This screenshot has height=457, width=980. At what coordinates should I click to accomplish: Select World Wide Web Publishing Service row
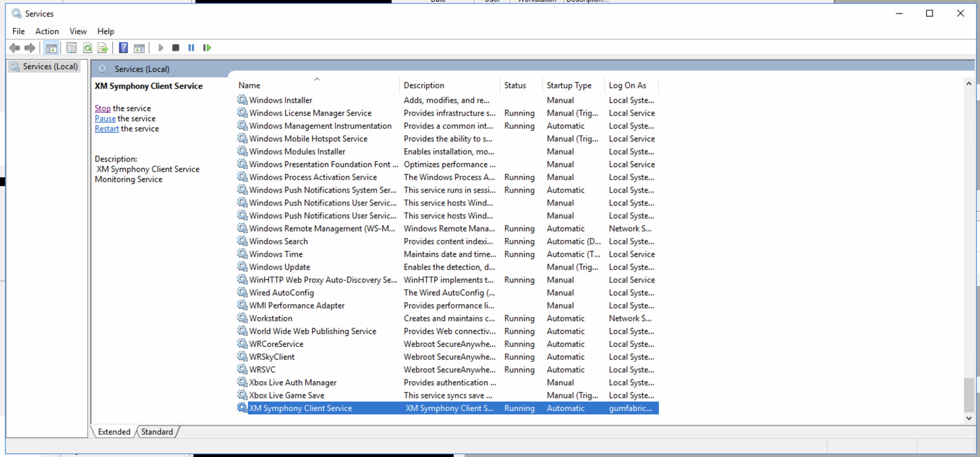click(x=448, y=331)
